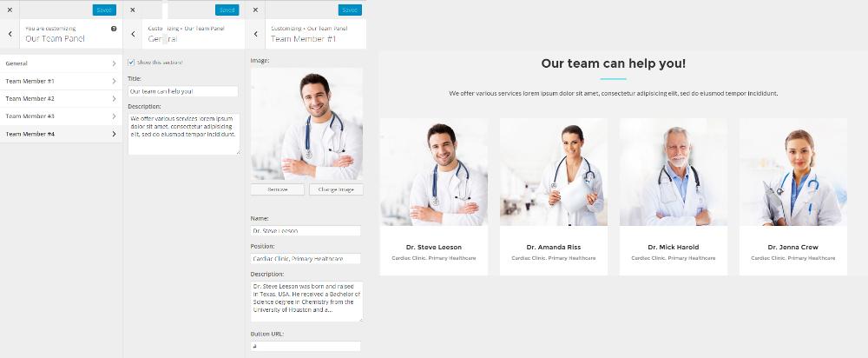Viewport: 868px width, 358px height.
Task: Close the Our Team Panel customizer
Action: pyautogui.click(x=10, y=10)
